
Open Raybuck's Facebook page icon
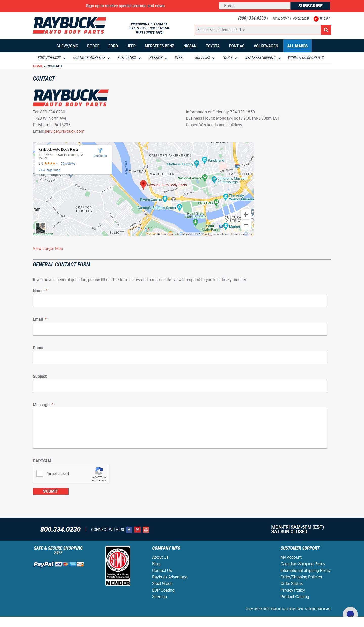click(x=129, y=530)
